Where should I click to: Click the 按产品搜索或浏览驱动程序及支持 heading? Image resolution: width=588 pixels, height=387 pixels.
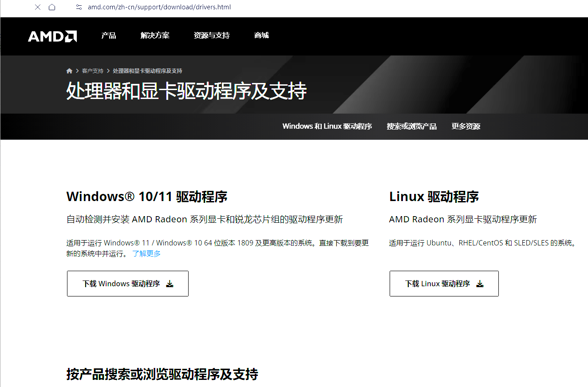(162, 374)
